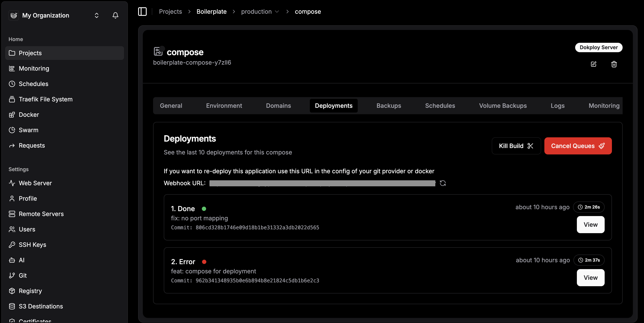Click the Kill Build button
Image resolution: width=644 pixels, height=323 pixels.
(516, 146)
